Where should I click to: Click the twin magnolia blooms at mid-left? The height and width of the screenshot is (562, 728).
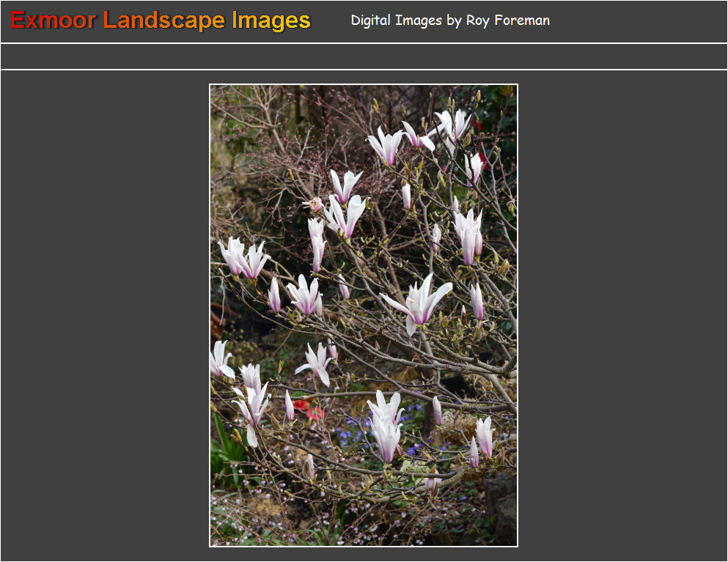[243, 258]
